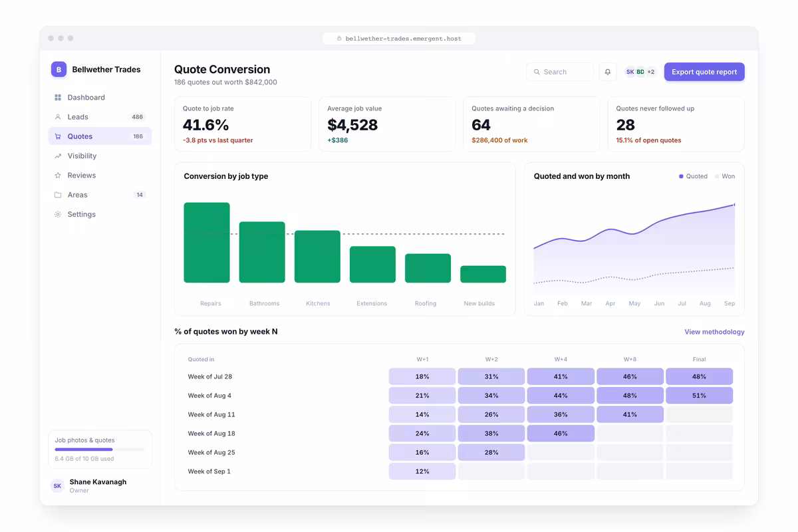Image resolution: width=798 pixels, height=532 pixels.
Task: Toggle the Won legend series
Action: pos(725,176)
